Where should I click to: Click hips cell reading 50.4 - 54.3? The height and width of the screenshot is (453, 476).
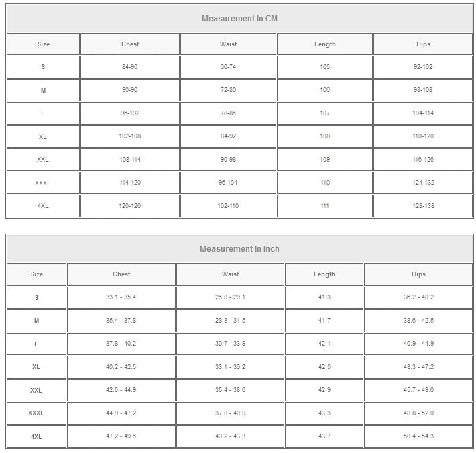[418, 436]
